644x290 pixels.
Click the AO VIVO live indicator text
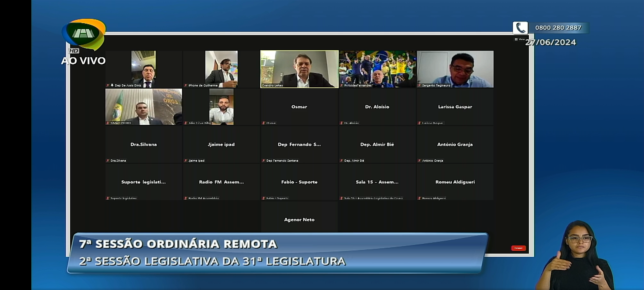click(x=83, y=61)
